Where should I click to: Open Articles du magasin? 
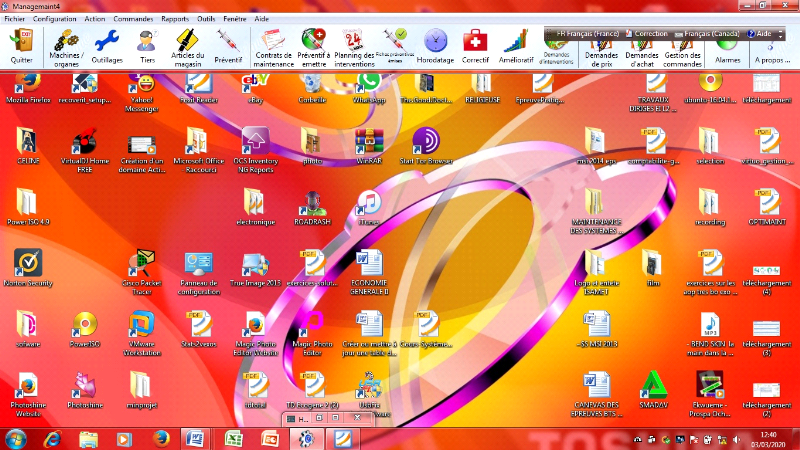pyautogui.click(x=186, y=46)
